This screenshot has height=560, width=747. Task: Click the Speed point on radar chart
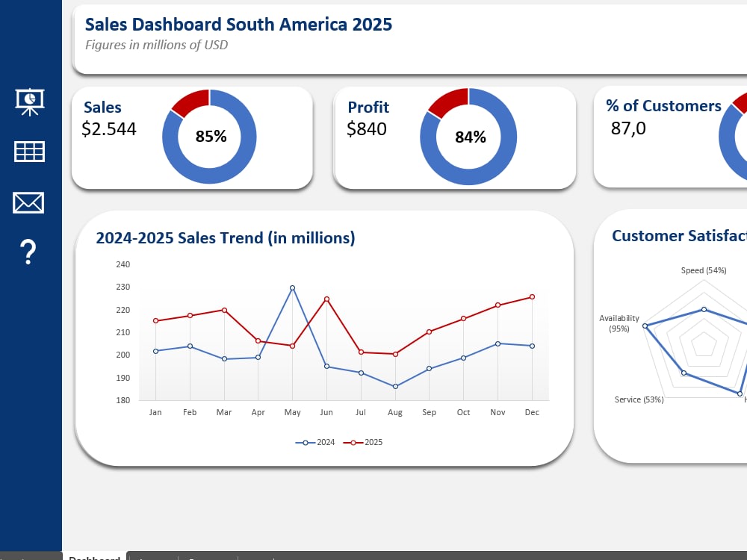pyautogui.click(x=704, y=310)
